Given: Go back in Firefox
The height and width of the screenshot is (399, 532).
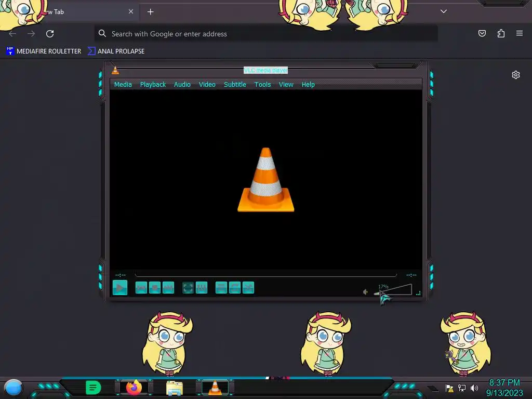Looking at the screenshot, I should (12, 34).
